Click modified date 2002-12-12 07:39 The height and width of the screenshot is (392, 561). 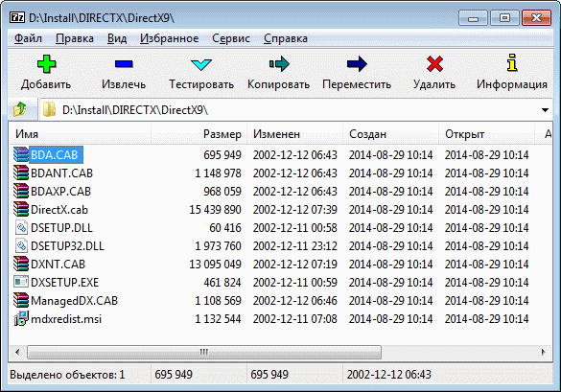pyautogui.click(x=295, y=210)
